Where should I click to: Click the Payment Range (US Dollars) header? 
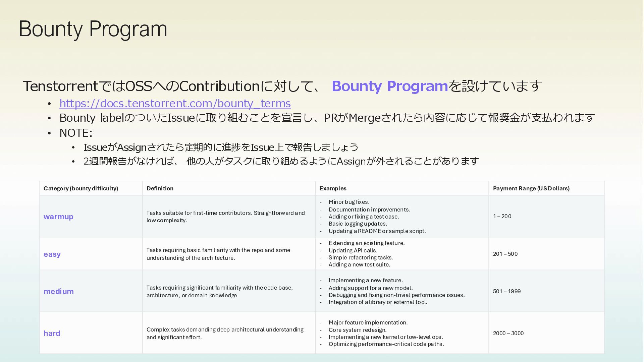531,188
